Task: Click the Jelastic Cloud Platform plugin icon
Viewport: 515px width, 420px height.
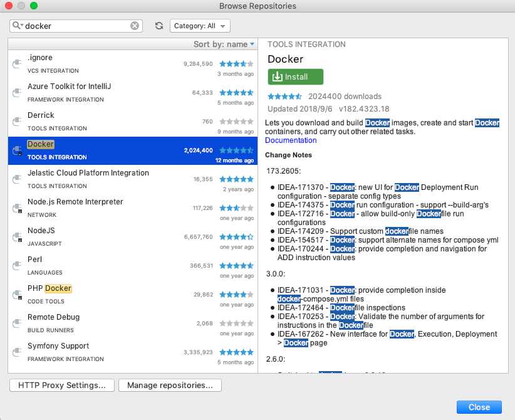Action: pyautogui.click(x=17, y=179)
